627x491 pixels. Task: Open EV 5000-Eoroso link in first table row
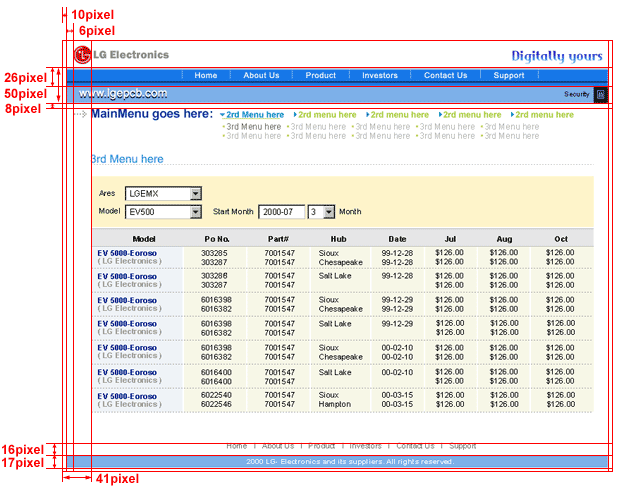tap(127, 253)
